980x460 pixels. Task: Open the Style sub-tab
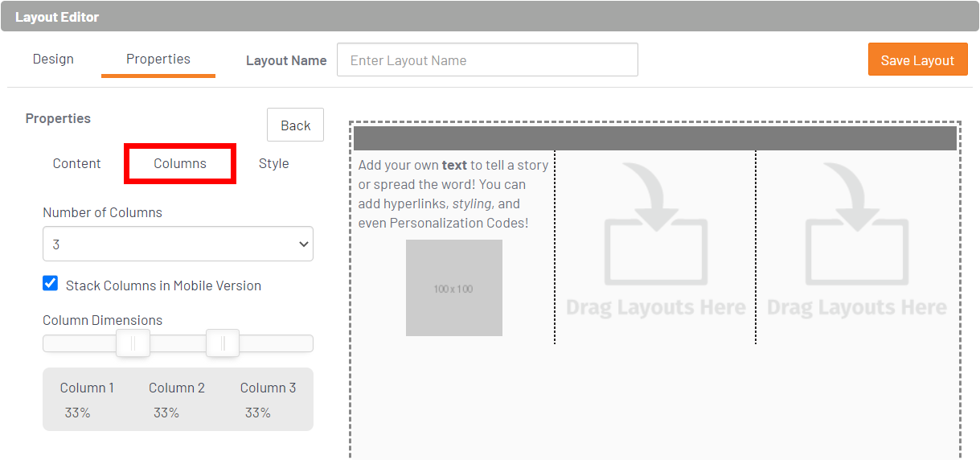click(x=273, y=163)
